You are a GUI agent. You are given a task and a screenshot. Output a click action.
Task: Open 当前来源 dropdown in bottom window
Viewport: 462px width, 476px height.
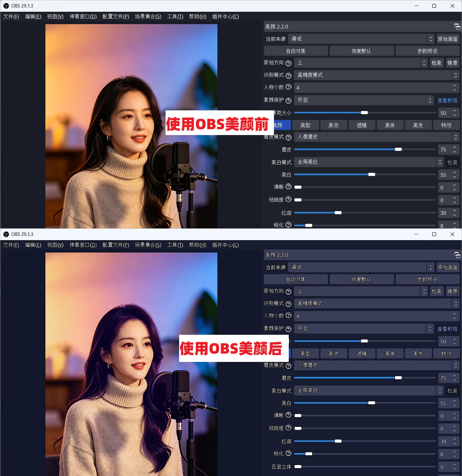pos(361,267)
